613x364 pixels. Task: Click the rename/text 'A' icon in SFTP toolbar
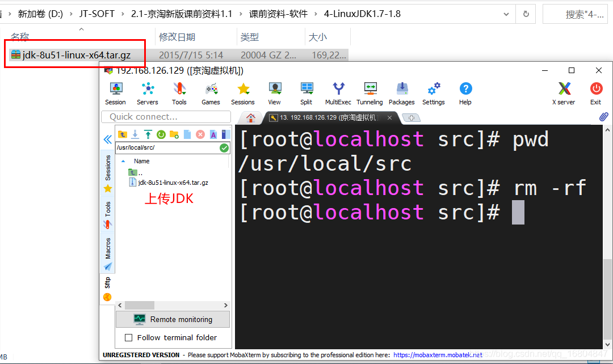(x=213, y=134)
